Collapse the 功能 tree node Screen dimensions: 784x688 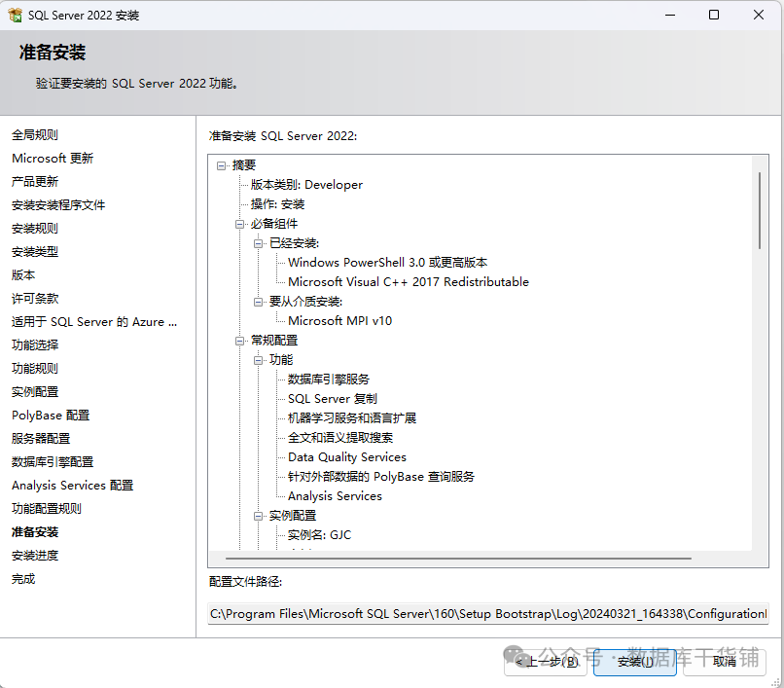pyautogui.click(x=258, y=360)
